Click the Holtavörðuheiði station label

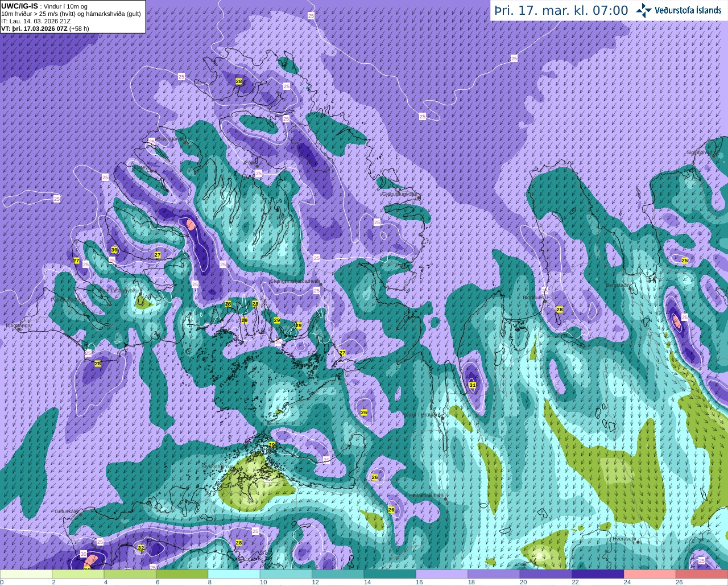point(427,496)
